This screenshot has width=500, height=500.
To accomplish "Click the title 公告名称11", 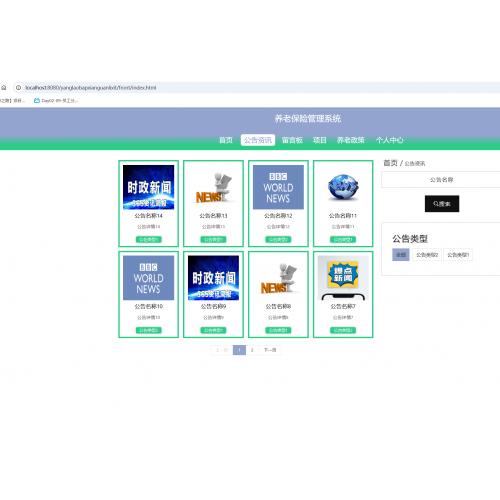I will (343, 216).
